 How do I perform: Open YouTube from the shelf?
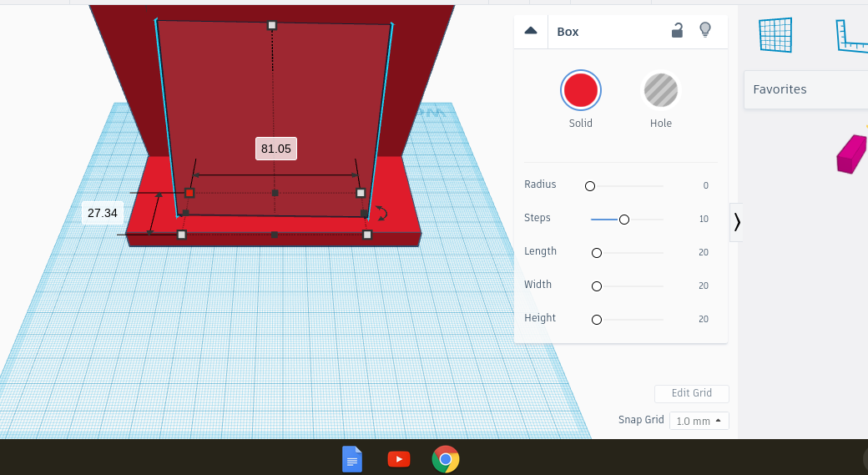coord(399,459)
